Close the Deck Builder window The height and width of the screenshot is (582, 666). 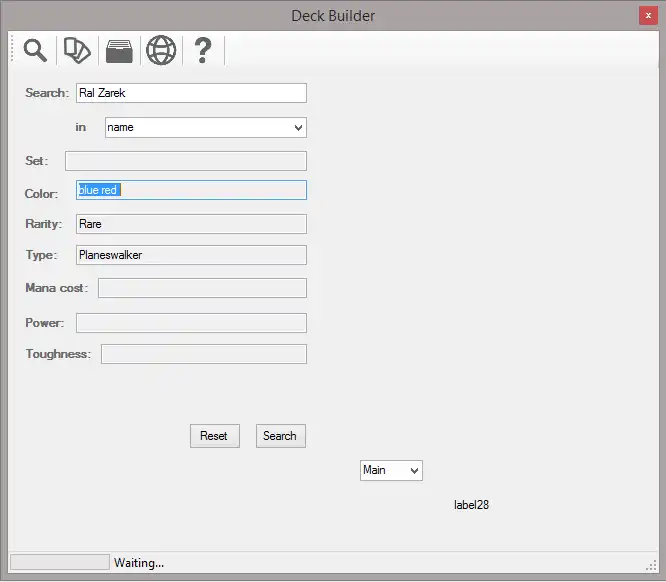click(x=648, y=16)
